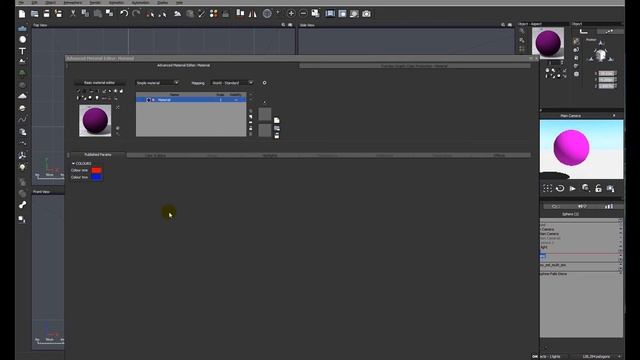Image resolution: width=640 pixels, height=360 pixels.
Task: Click the Paste toolbar icon
Action: coord(98,14)
